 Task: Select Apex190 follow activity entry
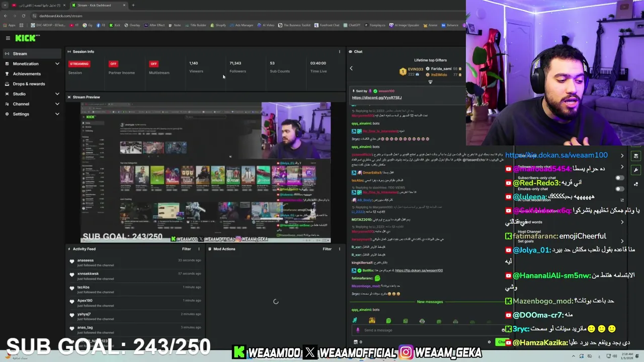136,303
